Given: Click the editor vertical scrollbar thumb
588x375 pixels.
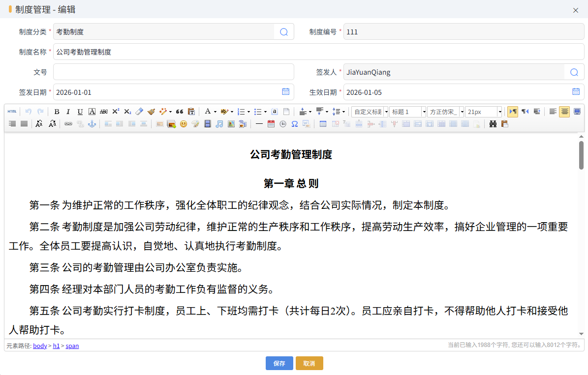Looking at the screenshot, I should pyautogui.click(x=581, y=155).
